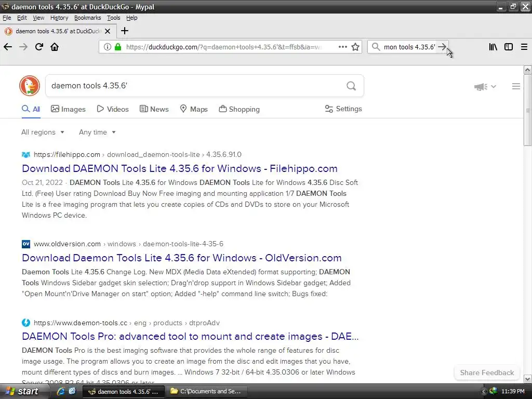Switch to Videos results

pos(113,109)
